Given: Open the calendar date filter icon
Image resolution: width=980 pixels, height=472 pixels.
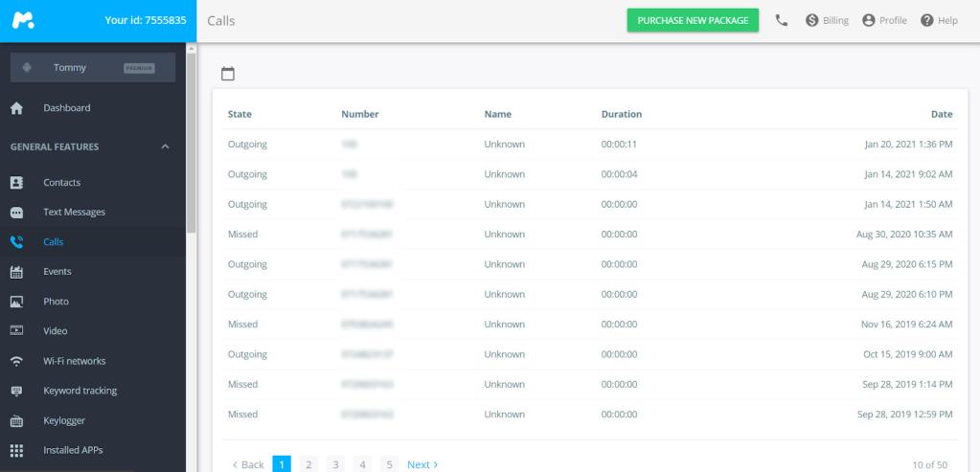Looking at the screenshot, I should [228, 74].
